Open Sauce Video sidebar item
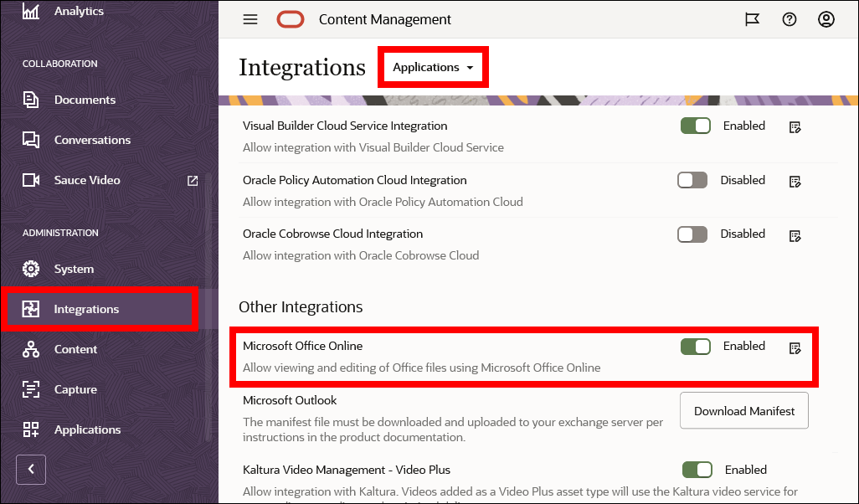This screenshot has width=859, height=504. 87,180
